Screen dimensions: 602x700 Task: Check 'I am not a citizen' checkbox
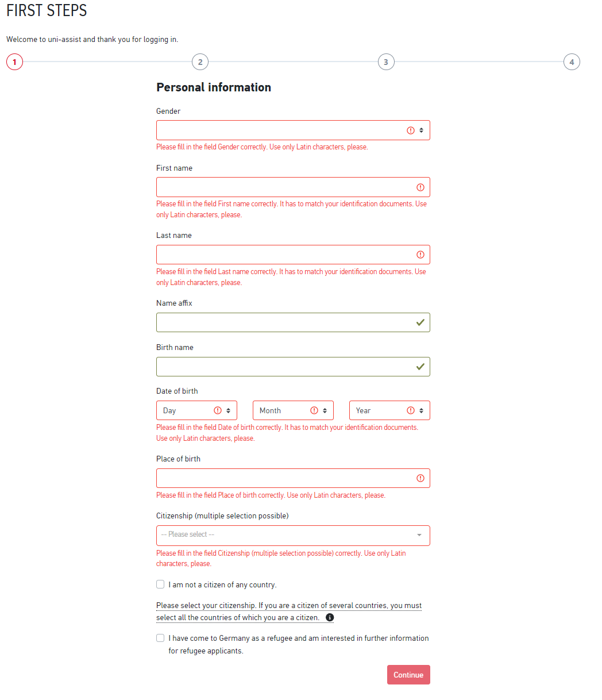(160, 584)
